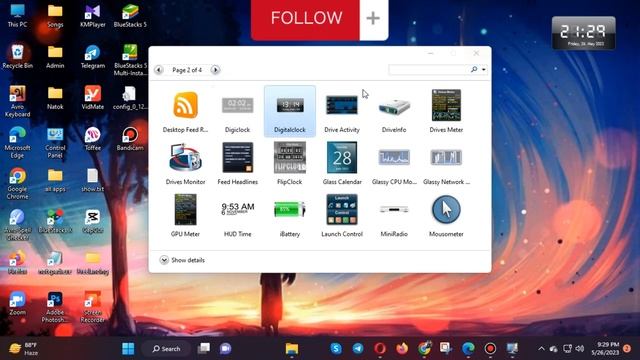The width and height of the screenshot is (640, 360).
Task: Open Bandicam recorder from taskbar
Action: 490,349
